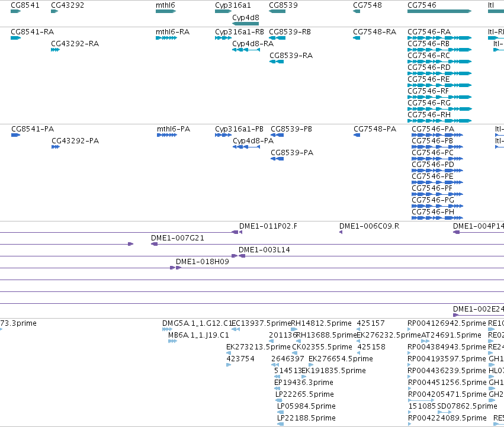Screen dimensions: 504x427
Task: Click the DME1-003L14 BAC label
Action: (x=264, y=250)
